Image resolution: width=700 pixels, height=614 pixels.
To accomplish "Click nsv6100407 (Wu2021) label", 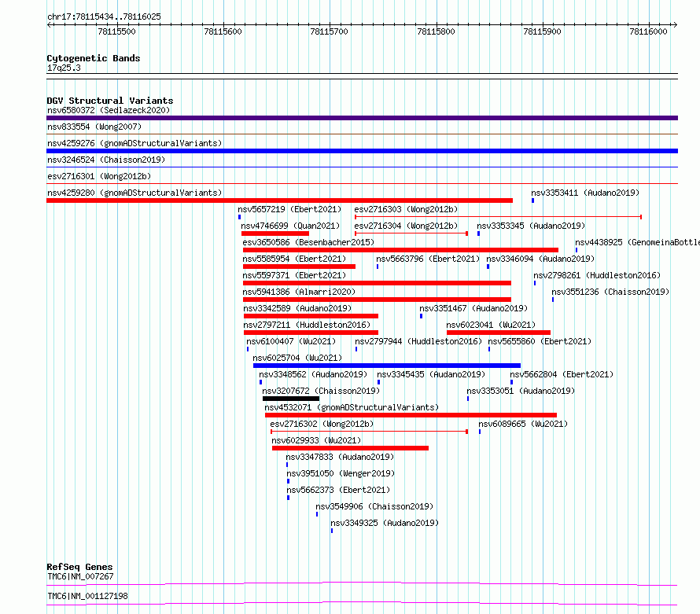I will pyautogui.click(x=291, y=341).
